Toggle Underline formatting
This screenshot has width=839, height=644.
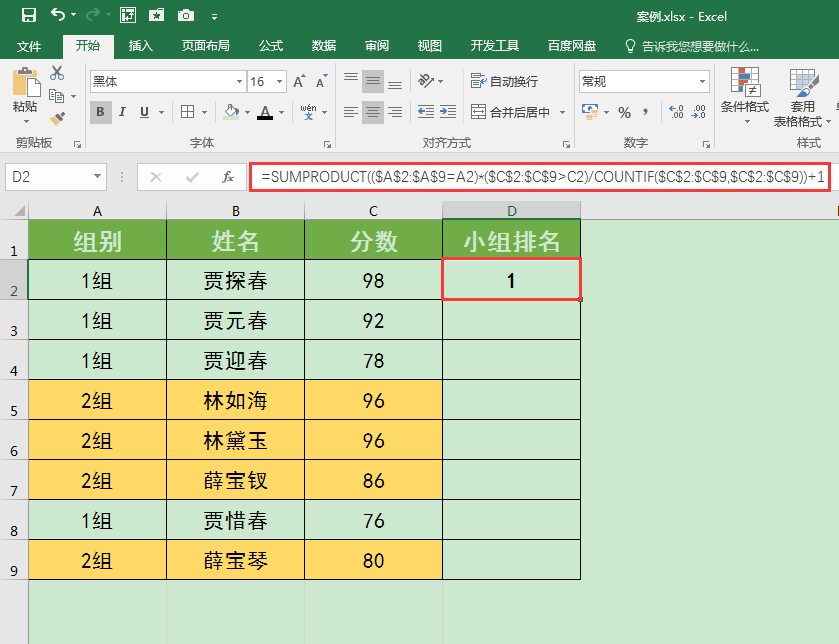(x=144, y=112)
